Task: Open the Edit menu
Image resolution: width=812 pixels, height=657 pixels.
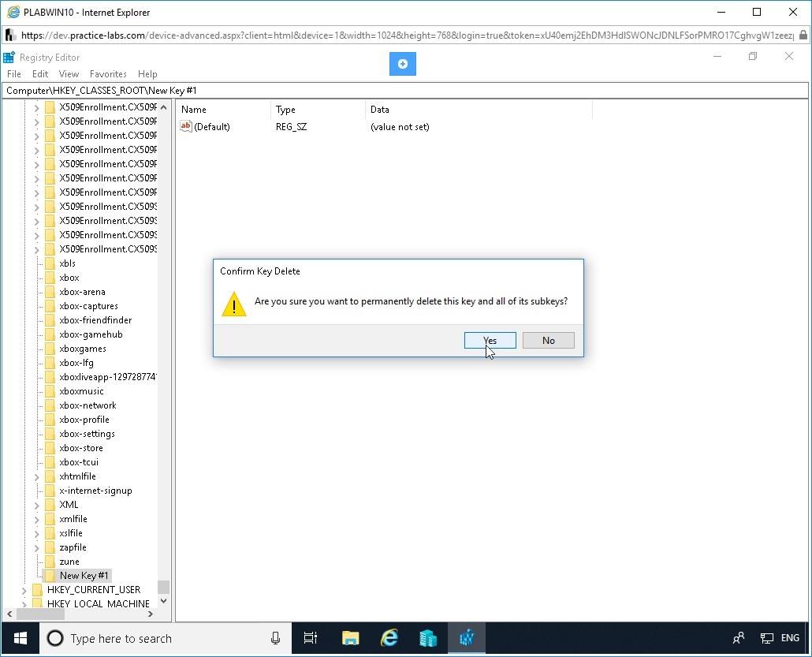Action: (40, 74)
